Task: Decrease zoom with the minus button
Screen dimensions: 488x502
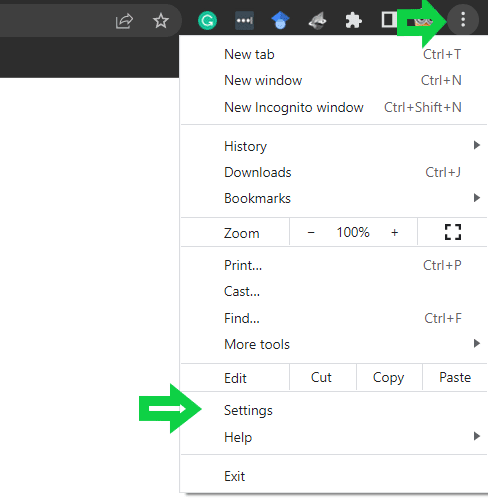Action: tap(311, 232)
